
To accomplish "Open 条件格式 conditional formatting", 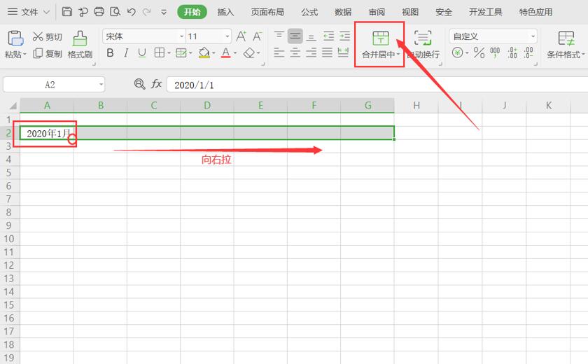I will (x=566, y=45).
